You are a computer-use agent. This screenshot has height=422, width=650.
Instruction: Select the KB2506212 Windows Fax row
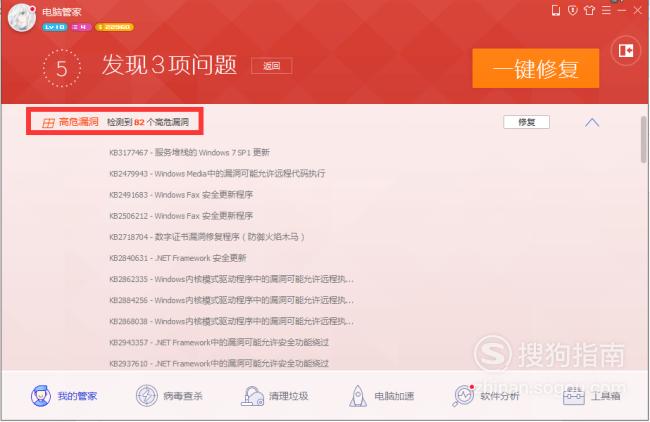181,216
